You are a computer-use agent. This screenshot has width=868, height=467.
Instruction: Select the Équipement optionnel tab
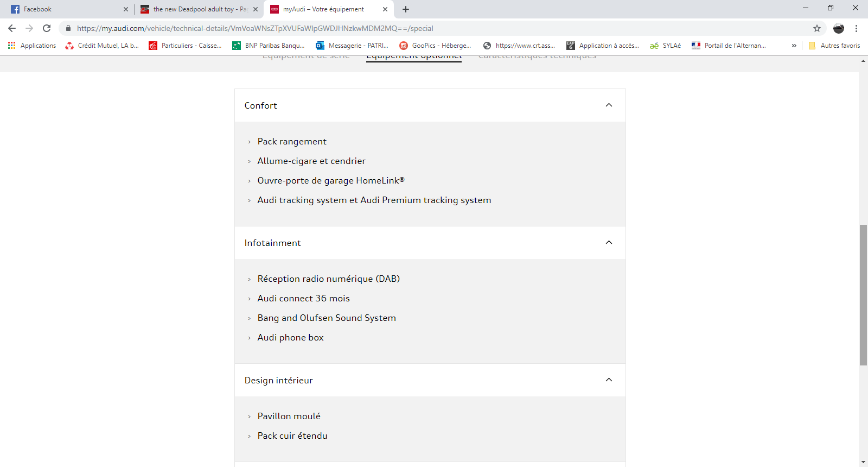pyautogui.click(x=414, y=56)
